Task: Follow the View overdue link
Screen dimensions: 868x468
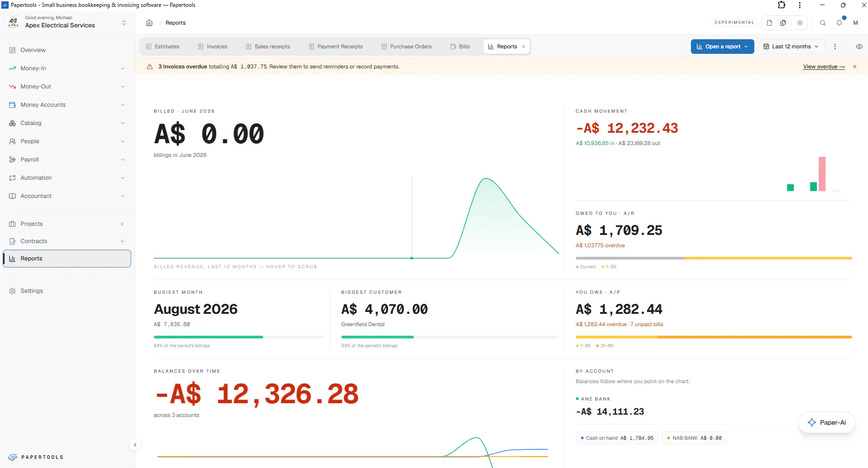Action: (824, 67)
